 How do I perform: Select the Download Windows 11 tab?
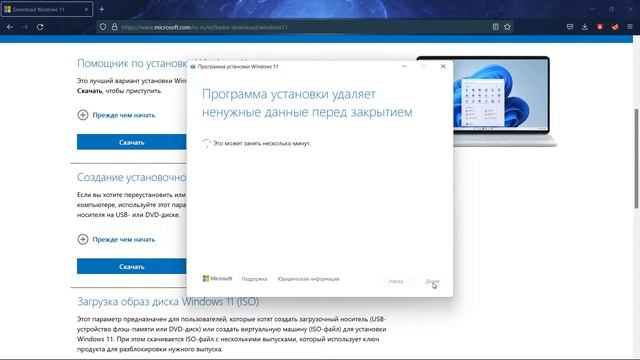[x=47, y=9]
